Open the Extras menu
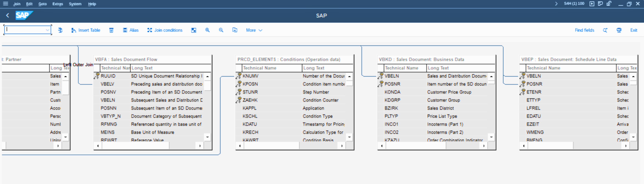 coord(57,4)
